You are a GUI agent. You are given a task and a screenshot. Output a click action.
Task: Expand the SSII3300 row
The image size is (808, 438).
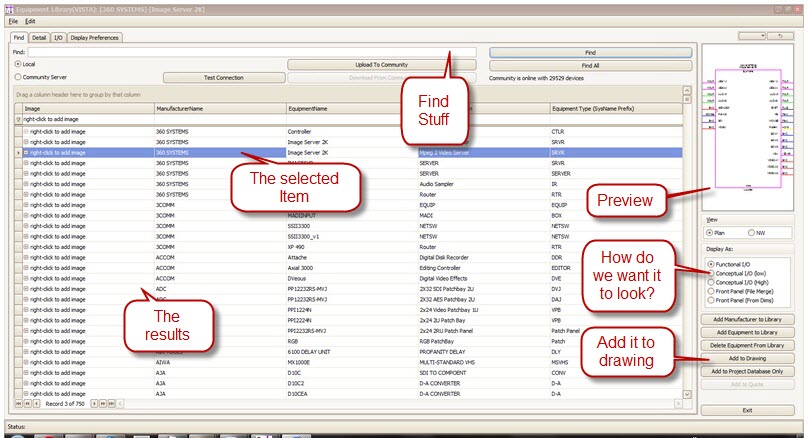[26, 226]
